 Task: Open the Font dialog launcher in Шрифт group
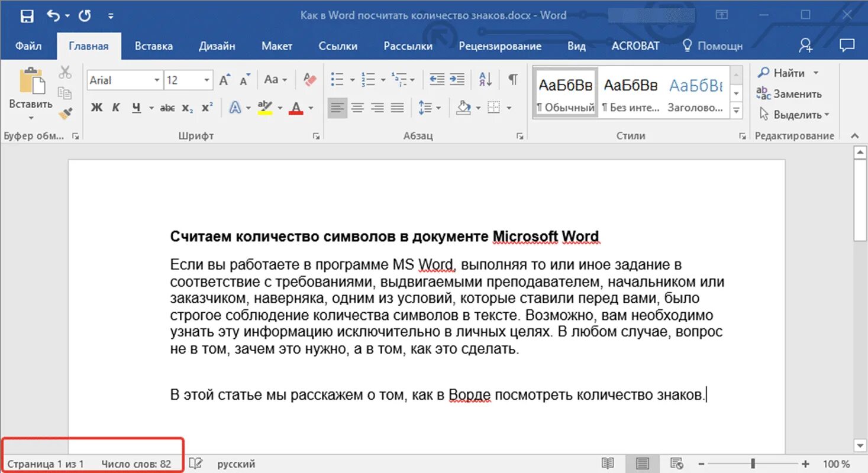tap(316, 136)
